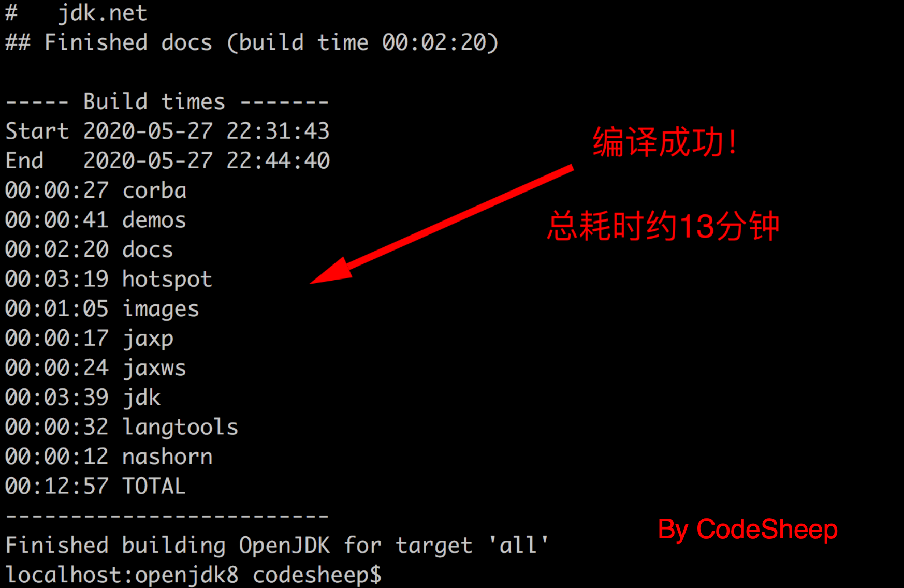Viewport: 904px width, 588px height.
Task: Click the 'Finished docs' build time line
Action: (x=252, y=42)
